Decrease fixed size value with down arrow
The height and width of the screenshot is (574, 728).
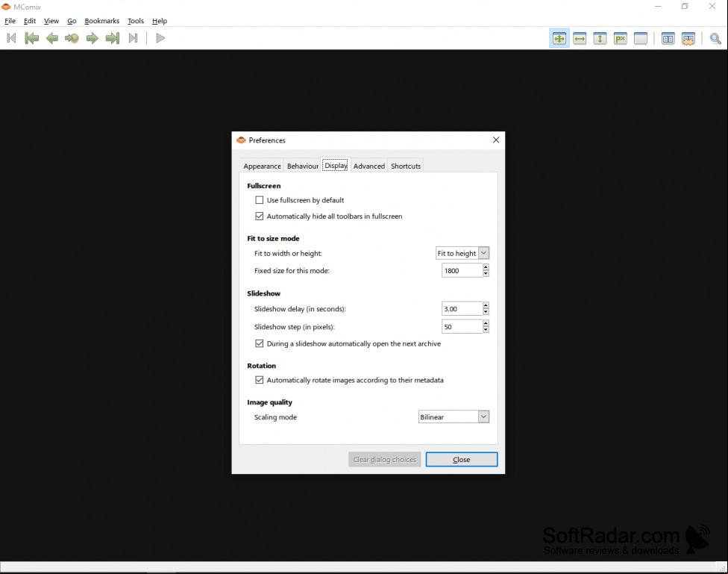[x=486, y=273]
